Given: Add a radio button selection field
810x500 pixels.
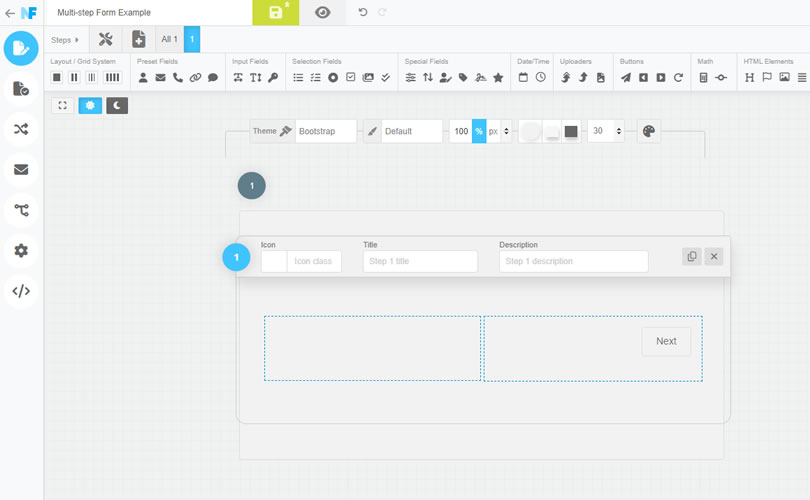Looking at the screenshot, I should [333, 77].
